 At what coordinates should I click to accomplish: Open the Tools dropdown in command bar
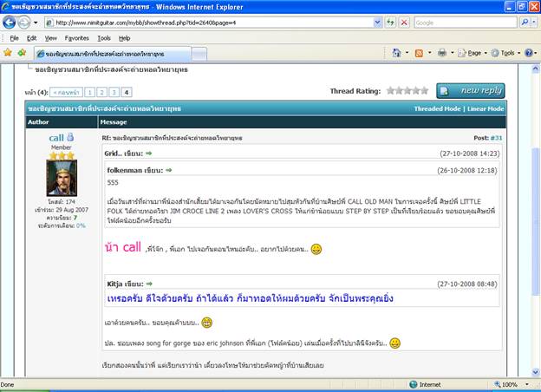pos(506,53)
